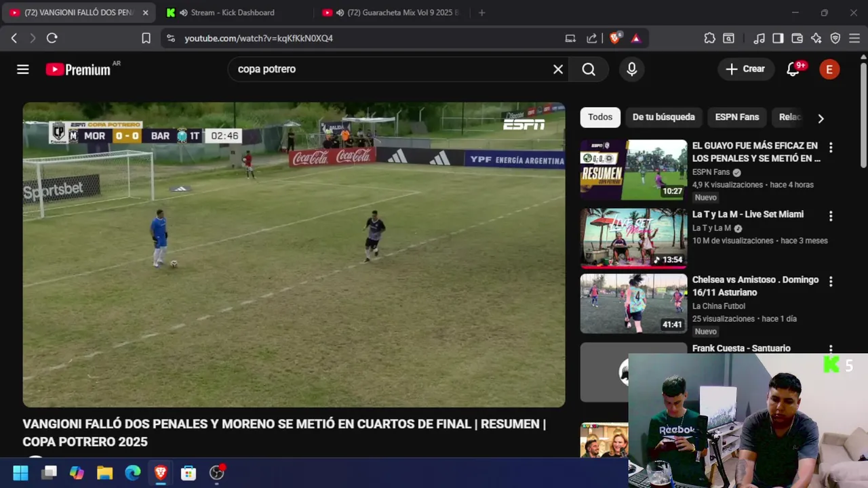Screen dimensions: 868x488
Task: Open more options for La T y La M video
Action: pos(831,216)
